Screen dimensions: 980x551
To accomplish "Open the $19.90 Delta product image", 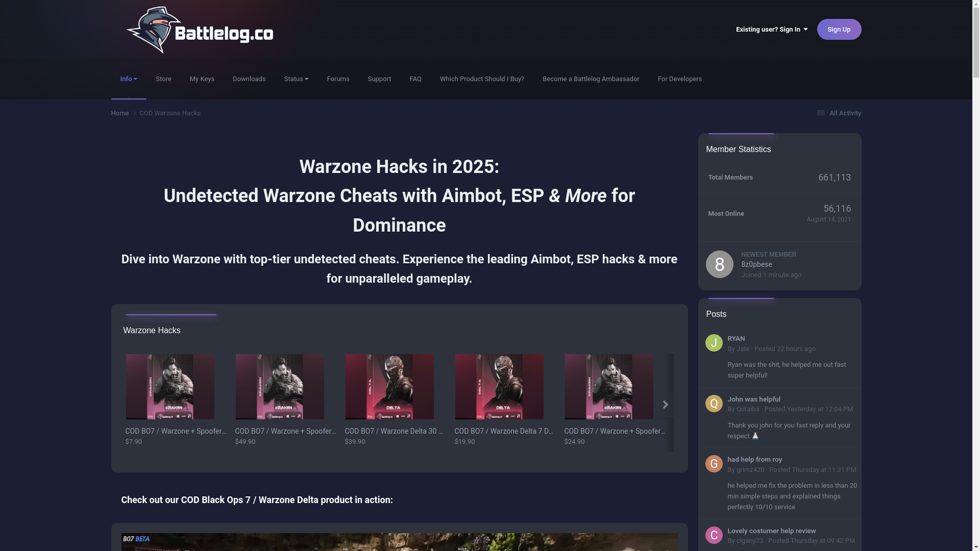I will (x=499, y=387).
